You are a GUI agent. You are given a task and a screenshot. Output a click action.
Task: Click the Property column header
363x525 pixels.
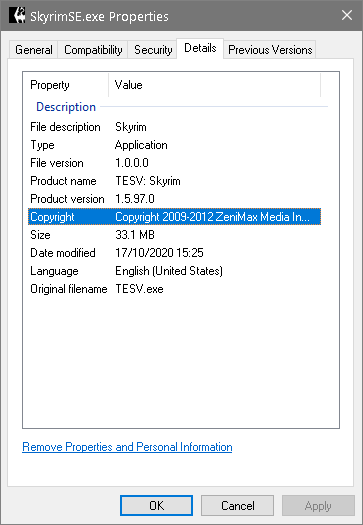(66, 85)
